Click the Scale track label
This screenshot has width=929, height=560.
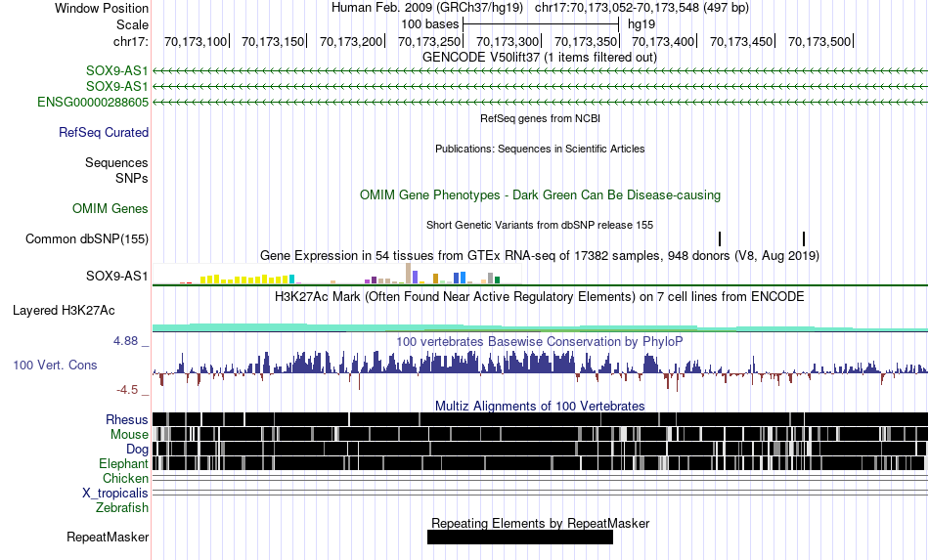[132, 24]
